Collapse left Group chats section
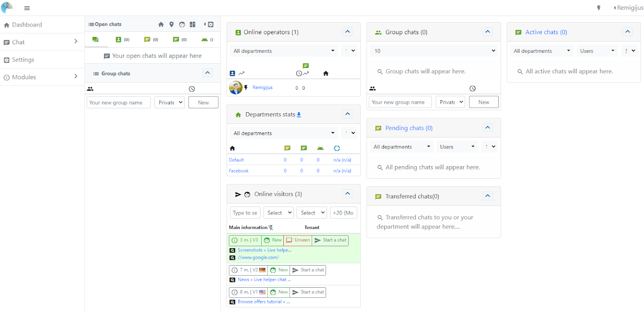This screenshot has width=644, height=311. tap(208, 73)
